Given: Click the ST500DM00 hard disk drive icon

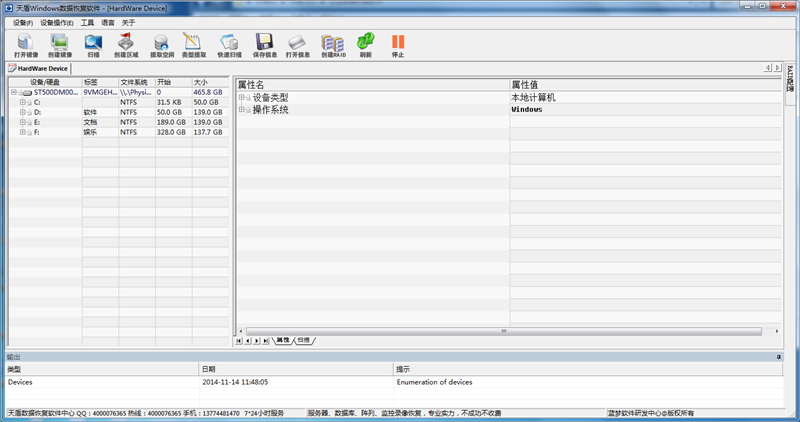Looking at the screenshot, I should (27, 93).
